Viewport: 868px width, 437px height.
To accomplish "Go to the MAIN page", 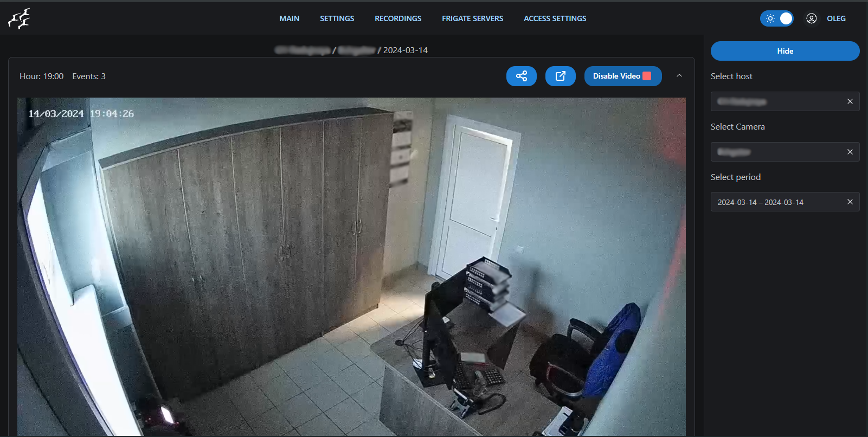I will (x=289, y=18).
